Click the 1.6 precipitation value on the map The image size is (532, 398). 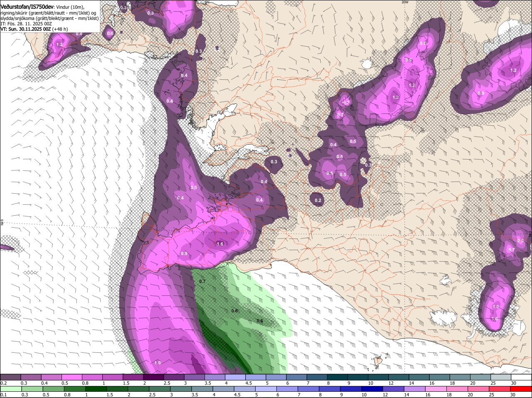tap(220, 244)
